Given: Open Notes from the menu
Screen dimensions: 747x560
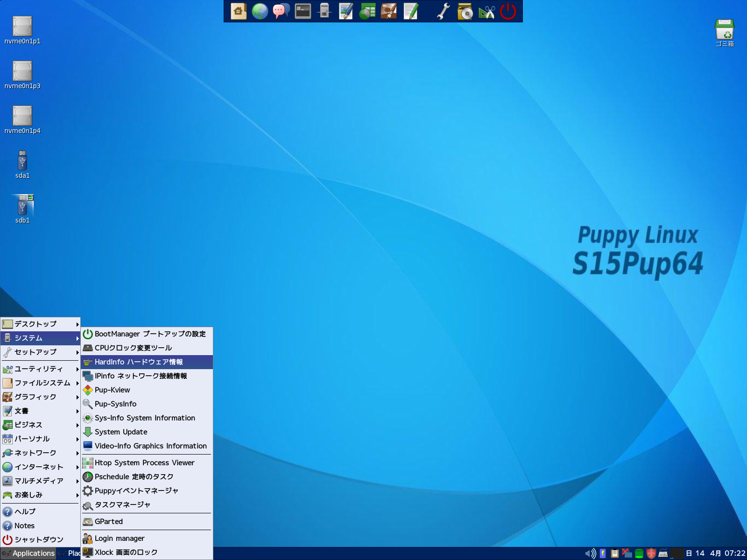Looking at the screenshot, I should (x=40, y=525).
